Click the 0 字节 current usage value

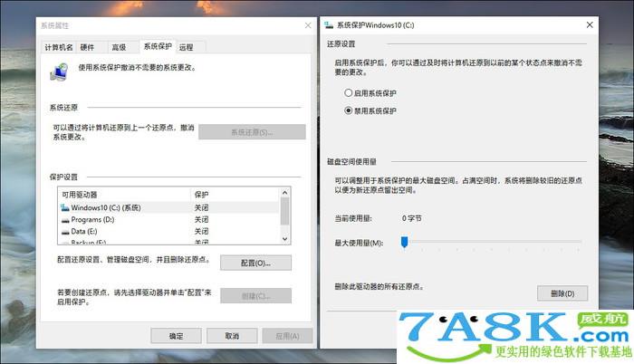click(411, 218)
